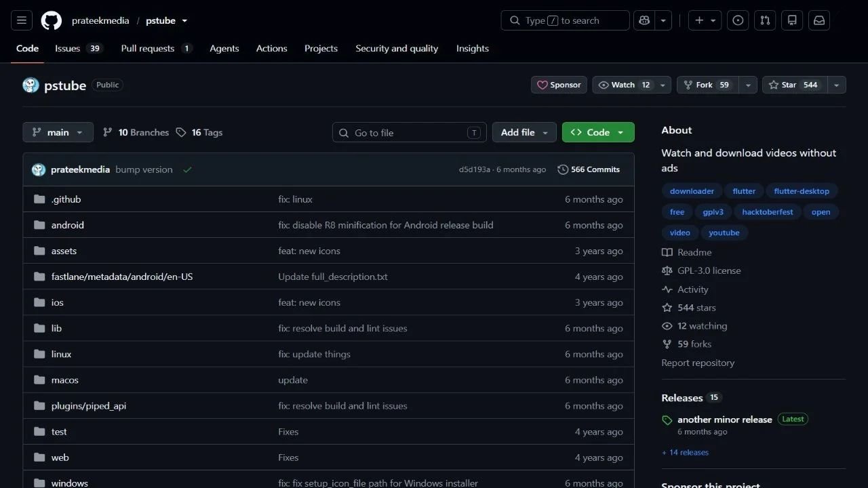Click the Go to file search field
This screenshot has width=868, height=488.
(x=410, y=132)
